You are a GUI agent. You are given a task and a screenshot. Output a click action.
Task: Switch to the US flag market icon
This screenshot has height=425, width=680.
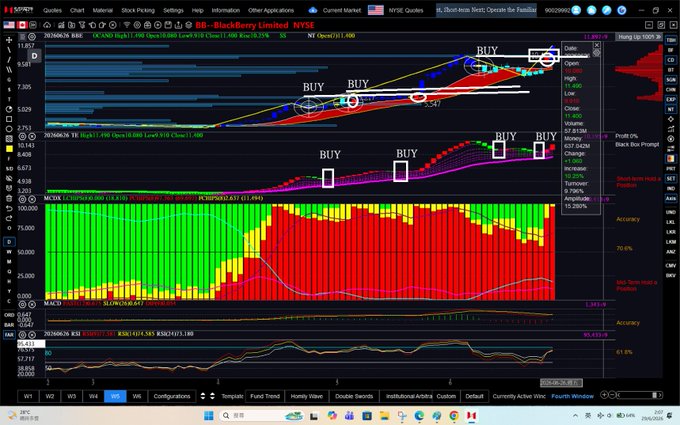coord(9,25)
